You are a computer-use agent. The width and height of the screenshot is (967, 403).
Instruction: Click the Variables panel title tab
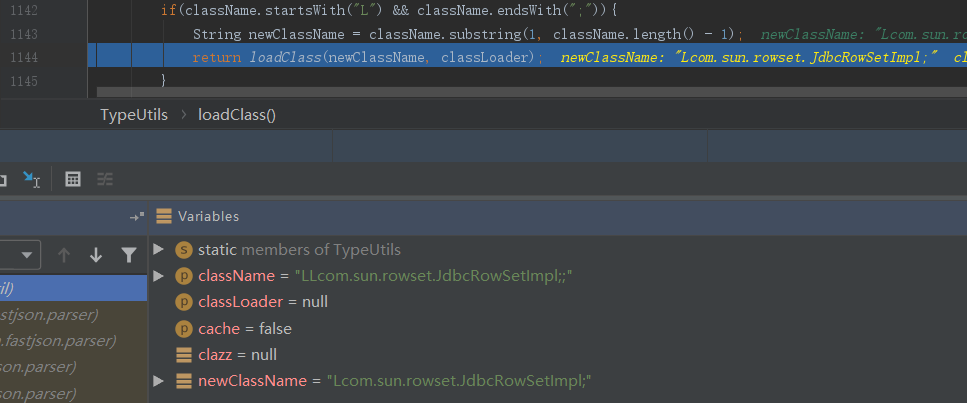click(208, 216)
